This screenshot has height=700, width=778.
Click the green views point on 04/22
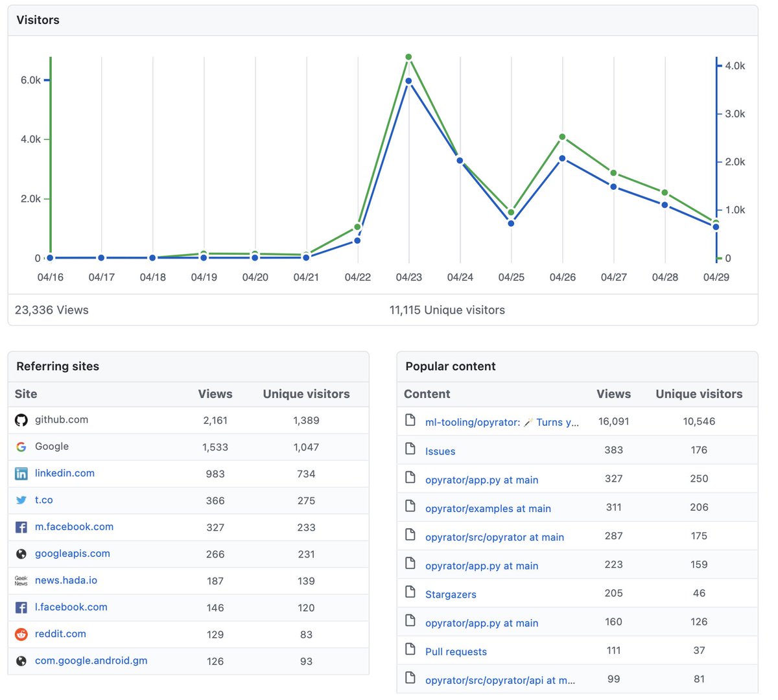tap(357, 227)
